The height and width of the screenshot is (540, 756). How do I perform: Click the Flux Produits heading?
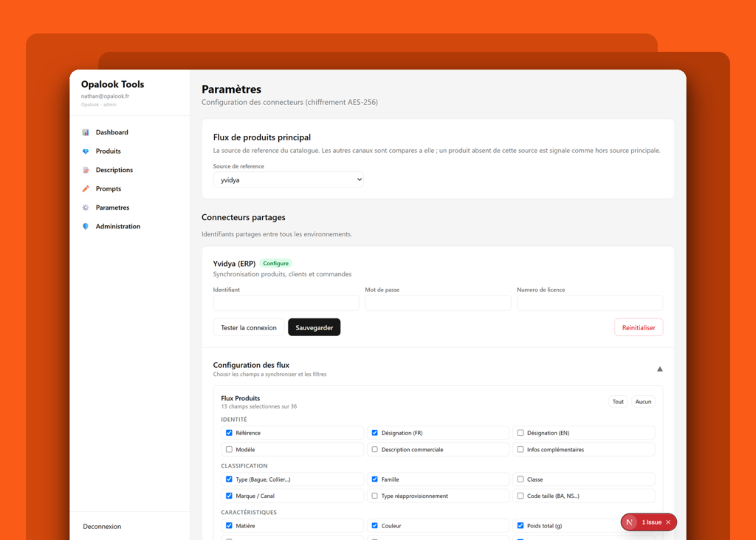(x=240, y=398)
